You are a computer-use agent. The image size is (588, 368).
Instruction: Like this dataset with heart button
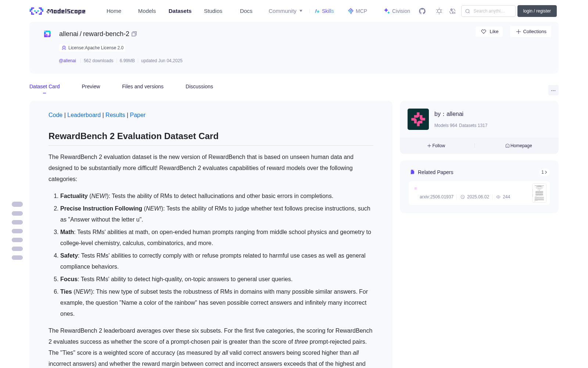tap(489, 32)
